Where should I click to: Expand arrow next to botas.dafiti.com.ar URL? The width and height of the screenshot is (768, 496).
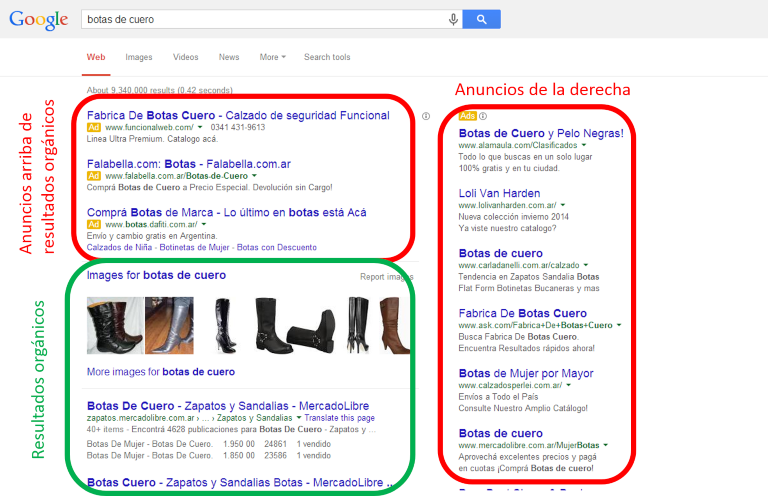coord(204,224)
